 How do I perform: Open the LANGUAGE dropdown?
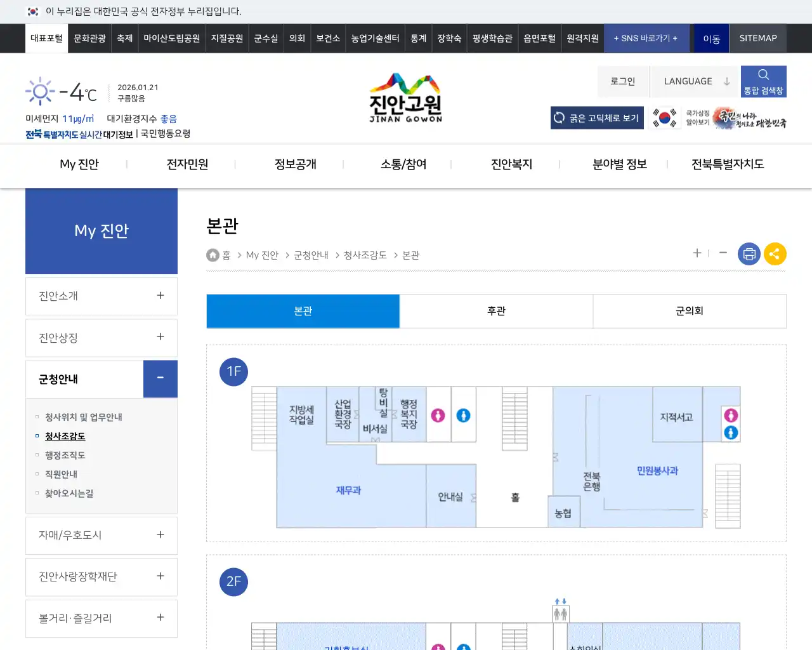pos(694,81)
